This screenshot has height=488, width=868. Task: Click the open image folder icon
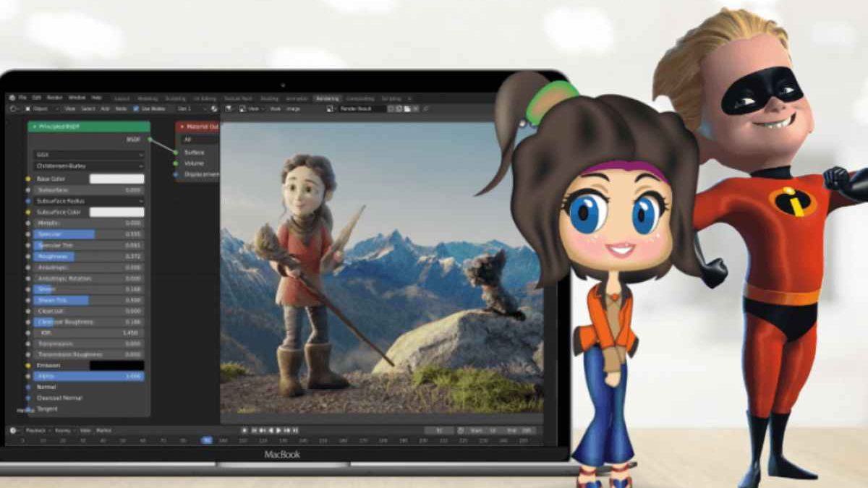(407, 108)
